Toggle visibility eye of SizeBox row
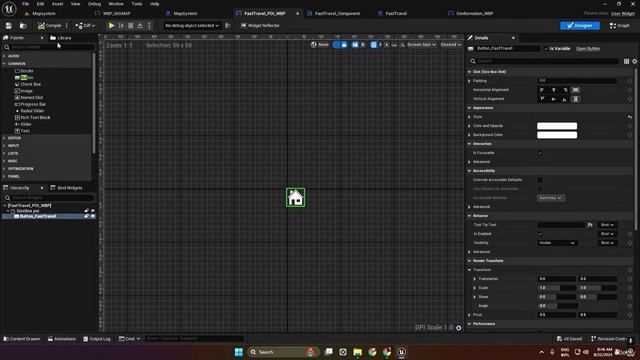640x360 pixels. point(93,211)
